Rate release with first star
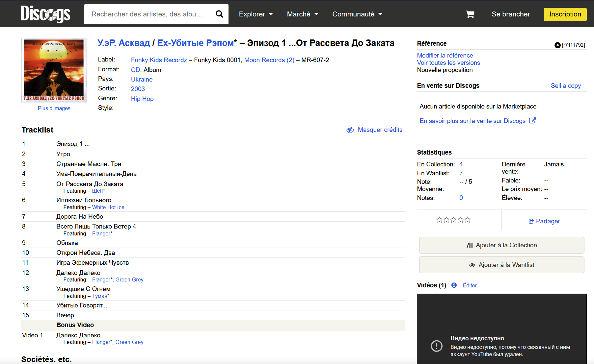Image resolution: width=594 pixels, height=364 pixels. pos(439,220)
